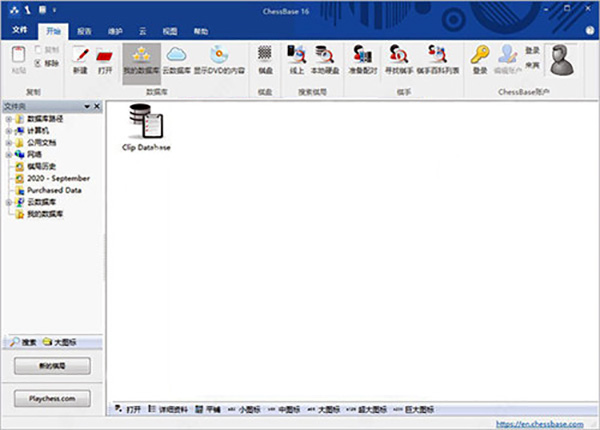
Task: Expand the 数据库路径 tree node
Action: coord(8,119)
